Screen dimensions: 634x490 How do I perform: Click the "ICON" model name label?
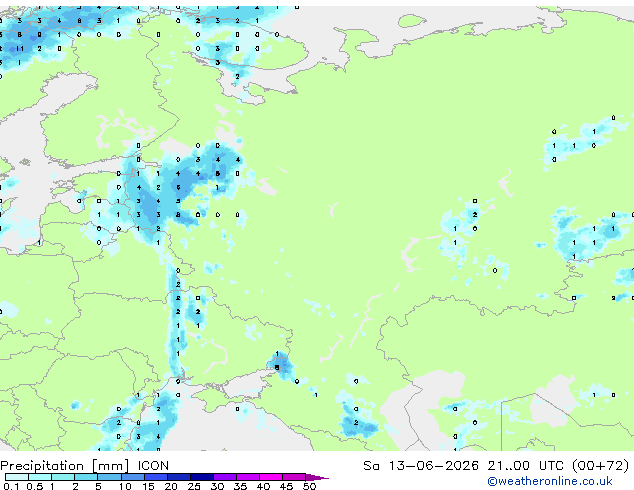coord(153,466)
